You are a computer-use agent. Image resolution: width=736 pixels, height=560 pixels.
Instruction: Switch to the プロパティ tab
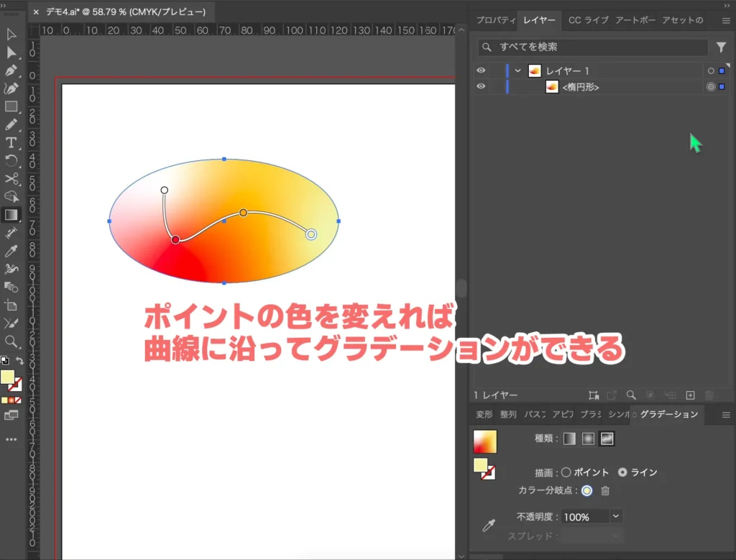click(496, 20)
